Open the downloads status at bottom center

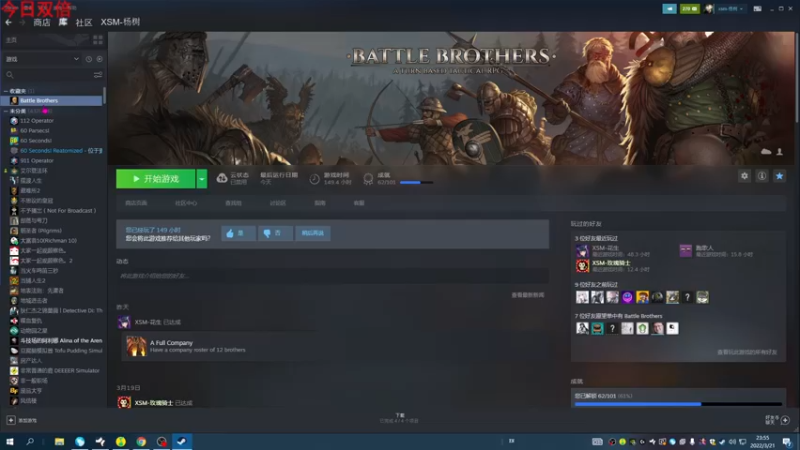(399, 418)
